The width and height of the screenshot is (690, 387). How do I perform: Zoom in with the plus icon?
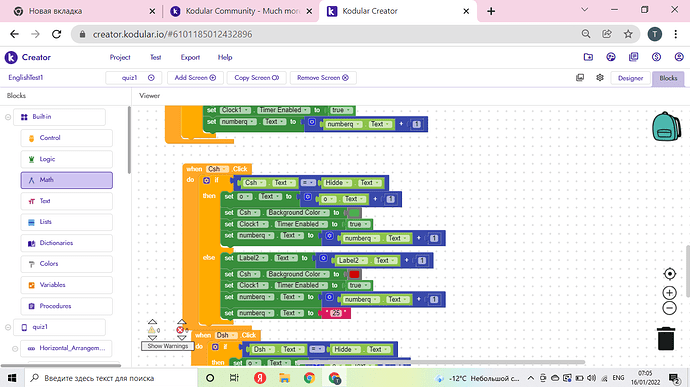point(669,293)
